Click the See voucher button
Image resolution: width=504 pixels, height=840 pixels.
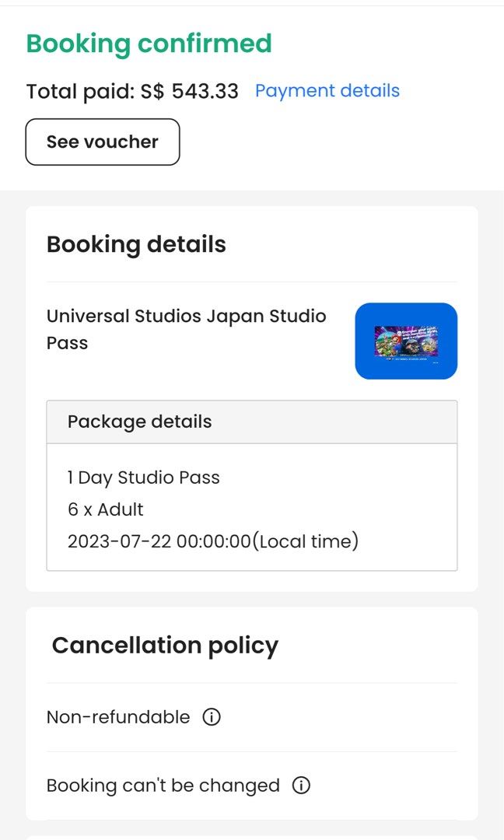click(102, 142)
